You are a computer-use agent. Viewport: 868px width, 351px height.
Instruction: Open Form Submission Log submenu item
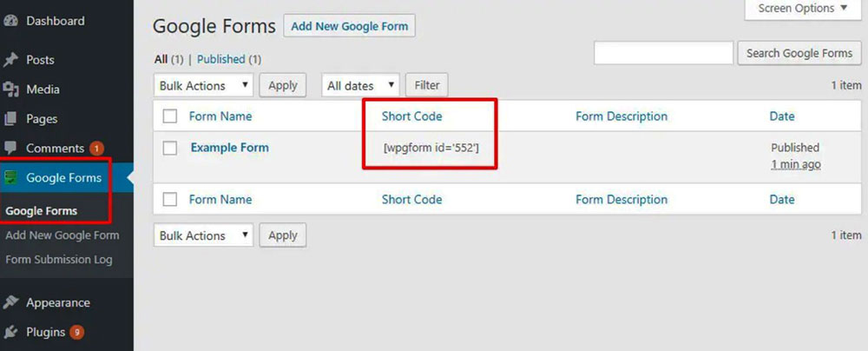(x=59, y=260)
